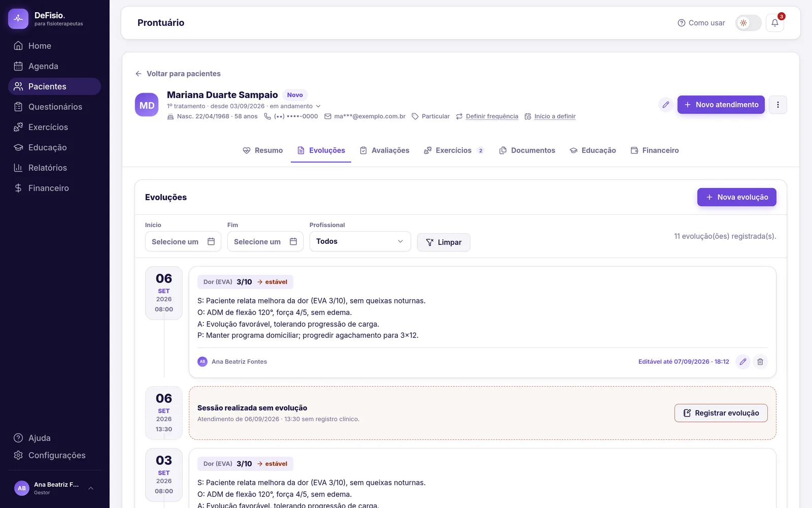Click the DeFisio logo icon

[x=18, y=19]
